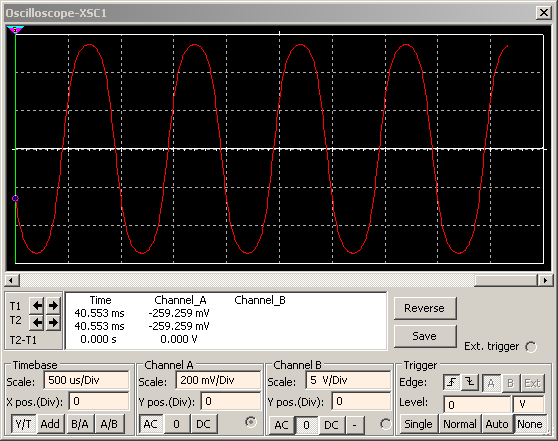558x441 pixels.
Task: Select the Ext. trigger radio button
Action: pos(531,347)
